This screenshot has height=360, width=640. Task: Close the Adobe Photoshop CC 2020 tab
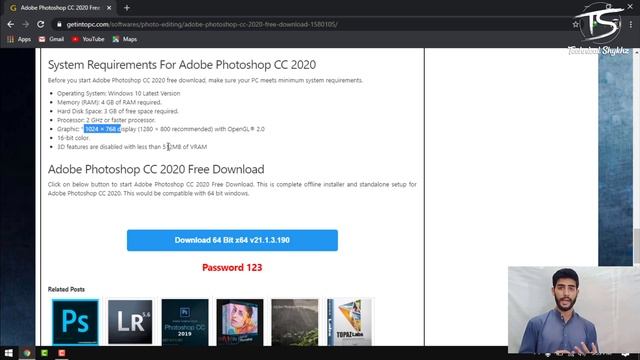click(x=109, y=8)
